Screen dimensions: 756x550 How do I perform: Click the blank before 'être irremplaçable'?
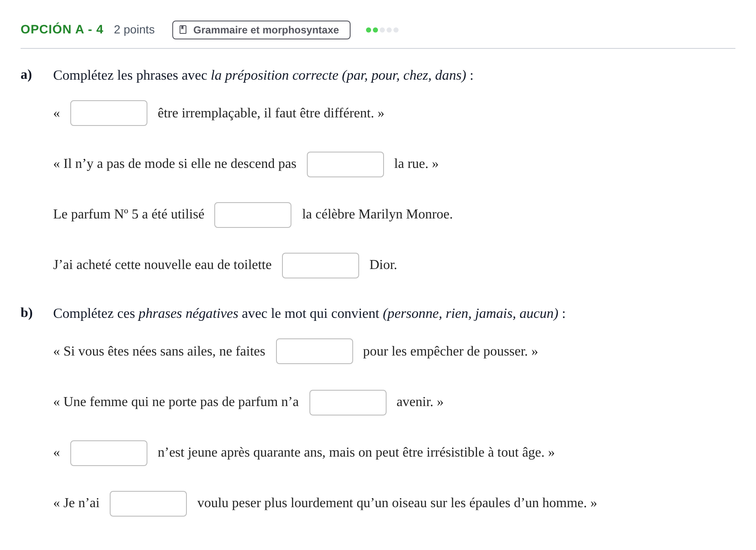109,113
